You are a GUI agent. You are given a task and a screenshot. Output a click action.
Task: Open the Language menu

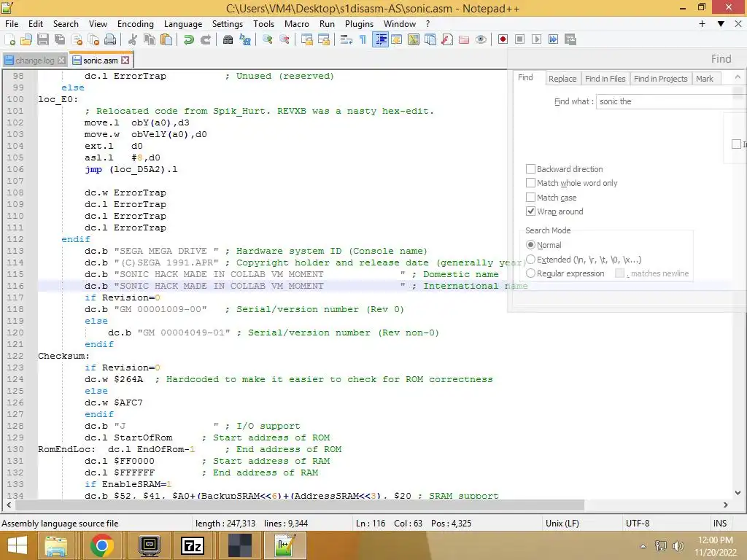[x=183, y=24]
